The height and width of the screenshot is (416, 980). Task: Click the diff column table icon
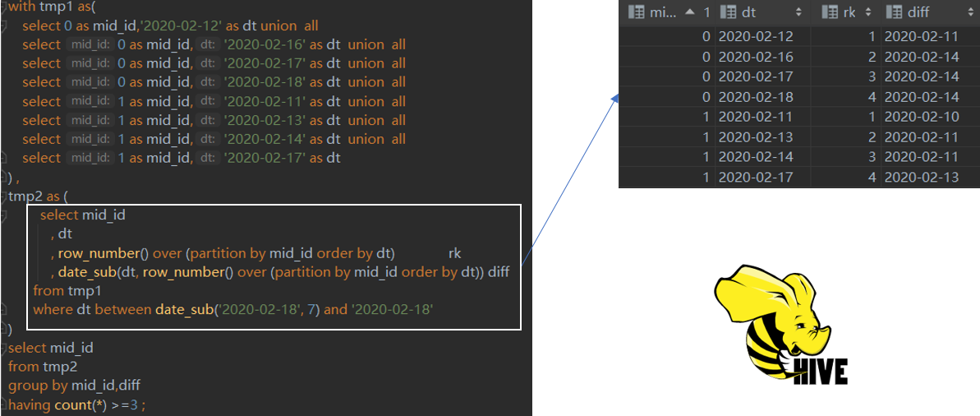[x=893, y=13]
